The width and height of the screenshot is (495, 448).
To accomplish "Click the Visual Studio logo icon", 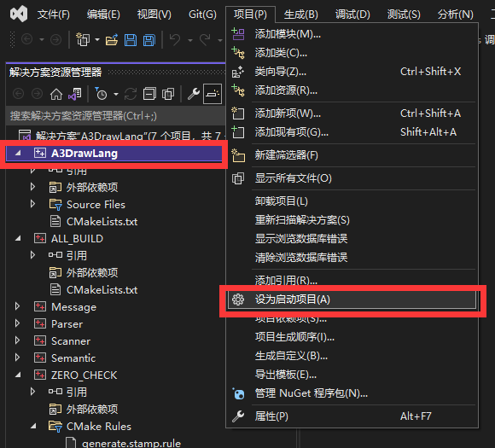I will (19, 15).
